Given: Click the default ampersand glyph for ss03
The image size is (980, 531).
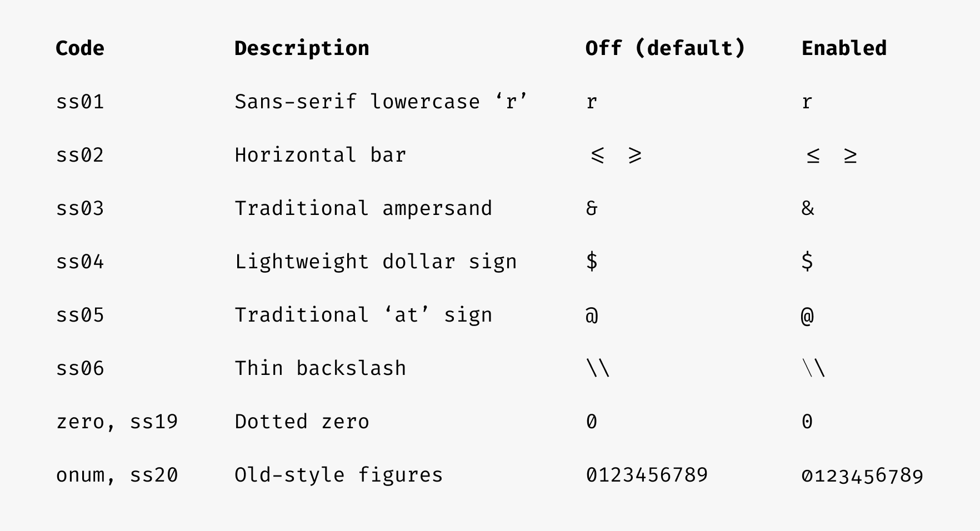Looking at the screenshot, I should [x=592, y=209].
